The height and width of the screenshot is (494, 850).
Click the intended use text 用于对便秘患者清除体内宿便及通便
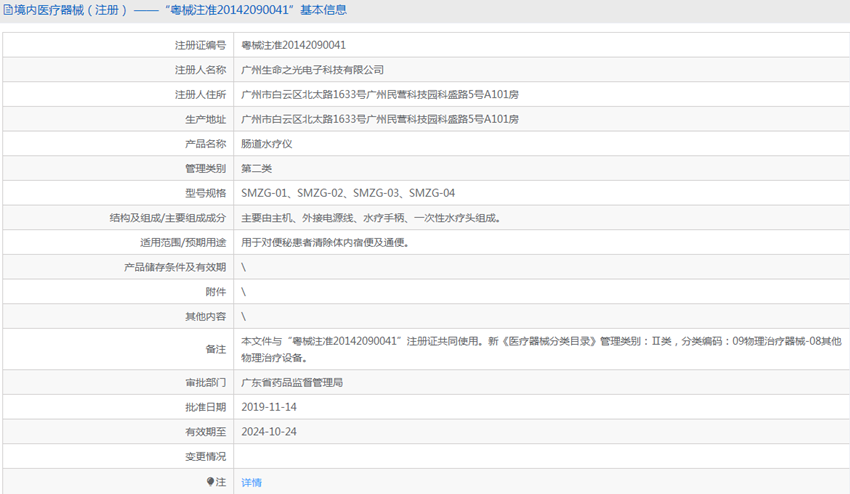(325, 242)
